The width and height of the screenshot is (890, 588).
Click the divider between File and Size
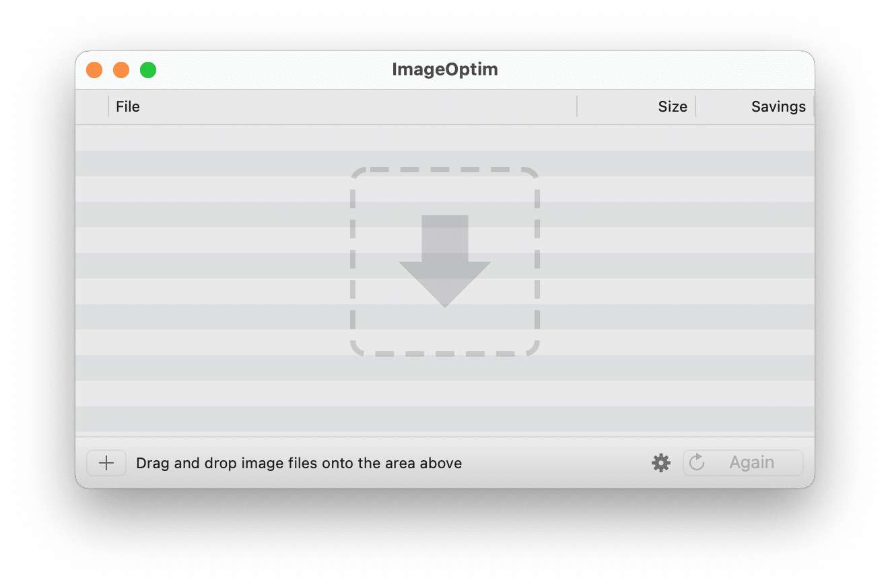click(x=576, y=106)
